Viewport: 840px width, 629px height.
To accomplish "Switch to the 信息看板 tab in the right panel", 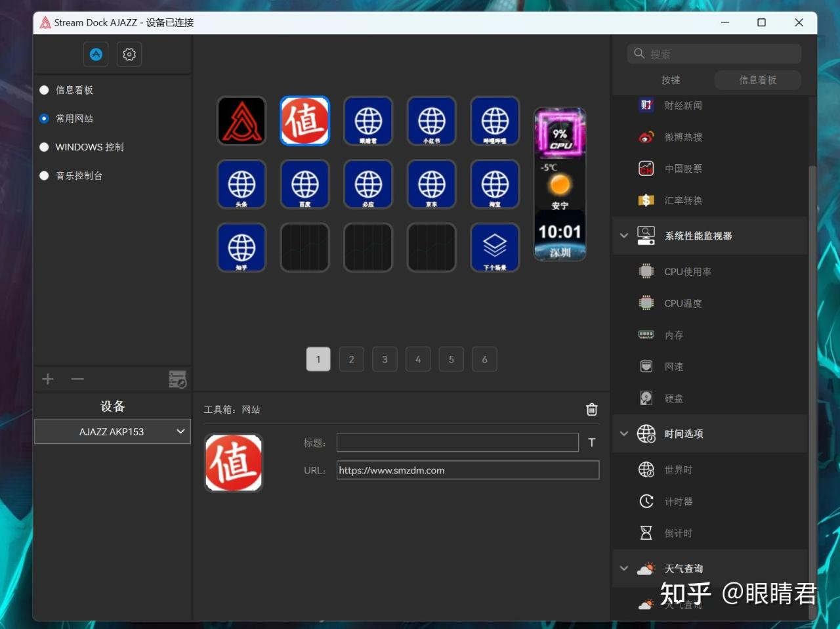I will [x=758, y=79].
